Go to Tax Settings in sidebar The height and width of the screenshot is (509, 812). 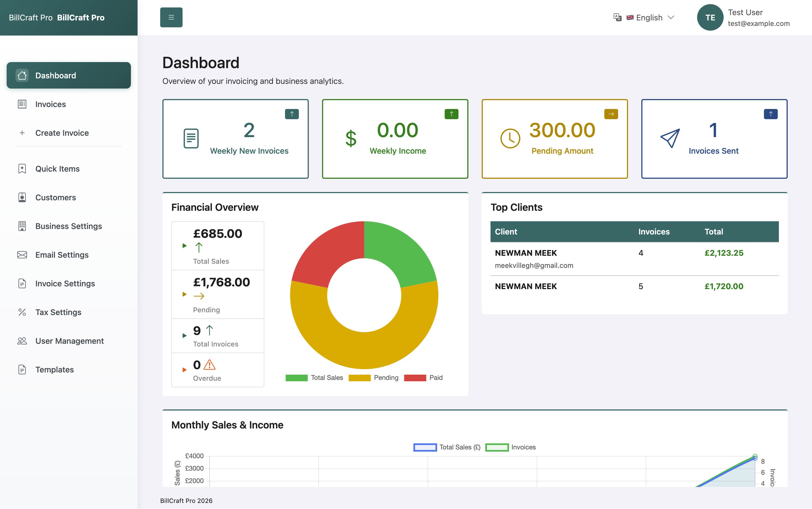[58, 312]
